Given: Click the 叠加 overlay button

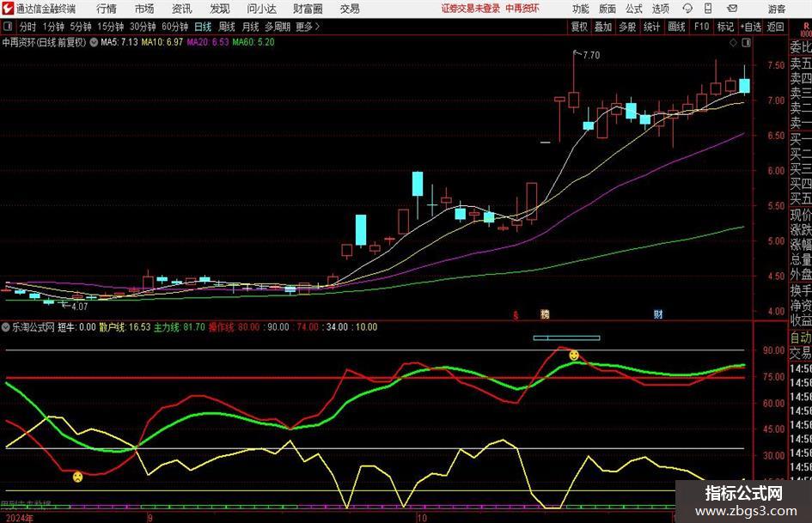Looking at the screenshot, I should pyautogui.click(x=603, y=27).
